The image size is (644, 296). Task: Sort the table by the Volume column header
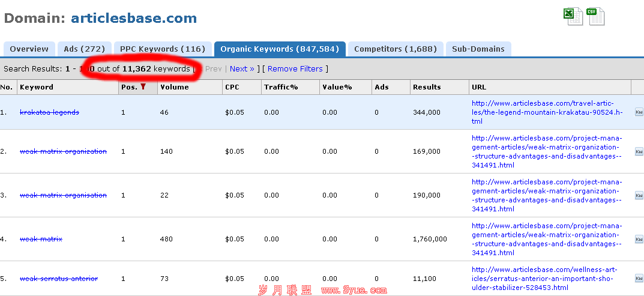tap(174, 87)
